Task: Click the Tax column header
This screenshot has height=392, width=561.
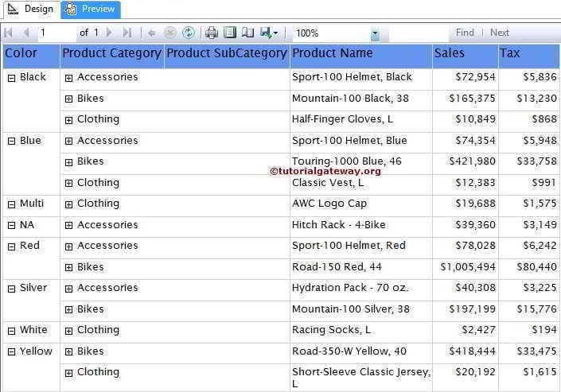Action: (528, 56)
